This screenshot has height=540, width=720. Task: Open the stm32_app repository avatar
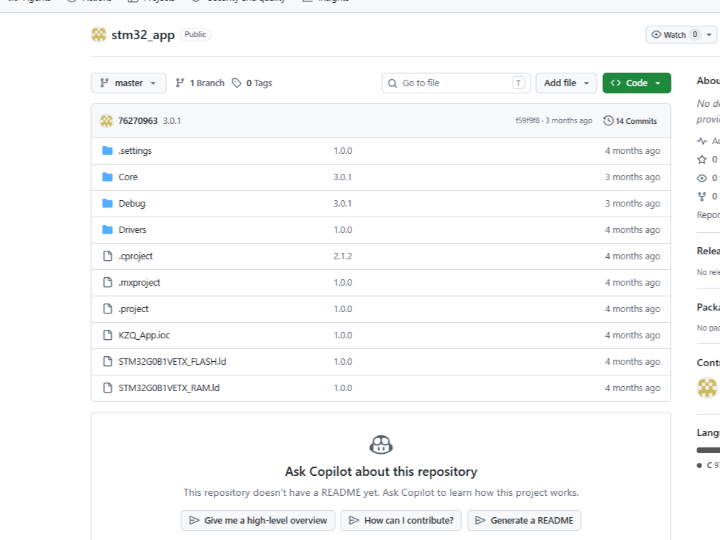pyautogui.click(x=98, y=34)
